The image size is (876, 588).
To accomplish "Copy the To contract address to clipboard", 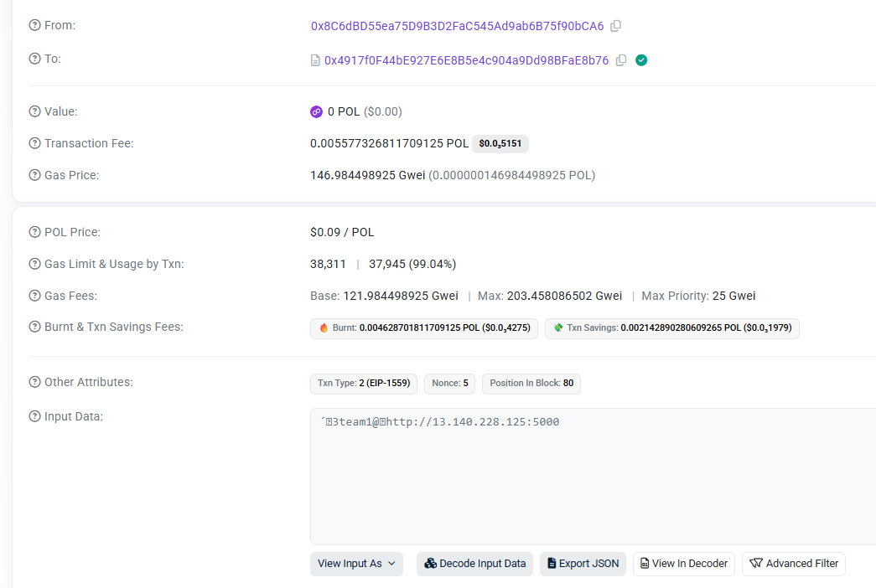I will (x=620, y=60).
